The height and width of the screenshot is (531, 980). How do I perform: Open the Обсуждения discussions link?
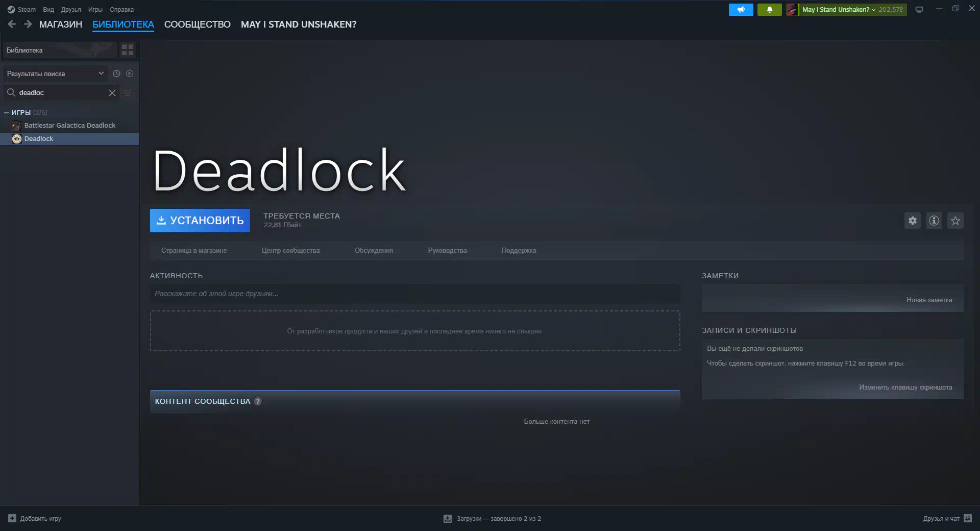click(374, 251)
